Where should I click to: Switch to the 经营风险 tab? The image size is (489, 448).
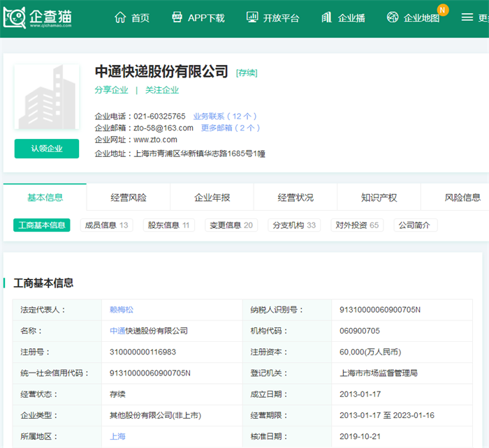pos(129,197)
